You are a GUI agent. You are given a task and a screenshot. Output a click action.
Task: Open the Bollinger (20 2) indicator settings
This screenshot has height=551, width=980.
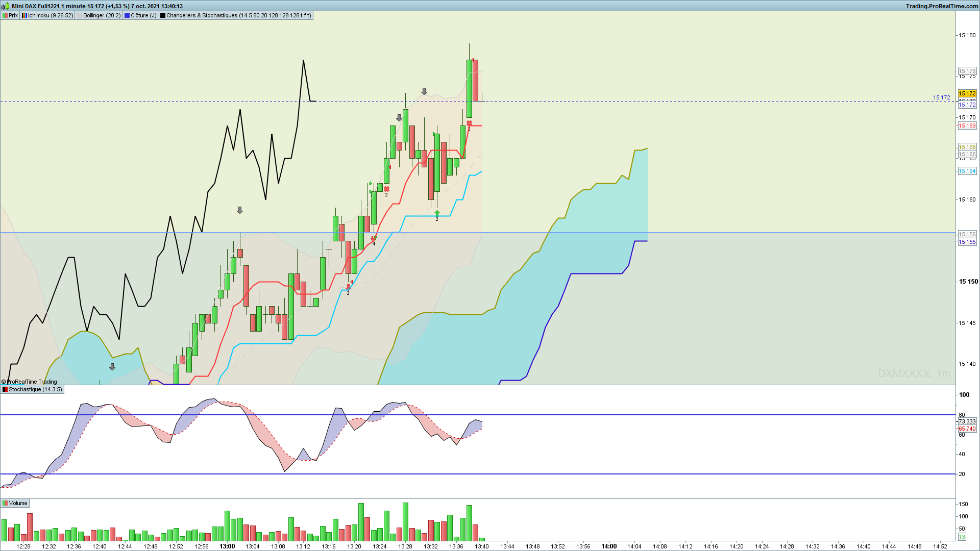99,15
